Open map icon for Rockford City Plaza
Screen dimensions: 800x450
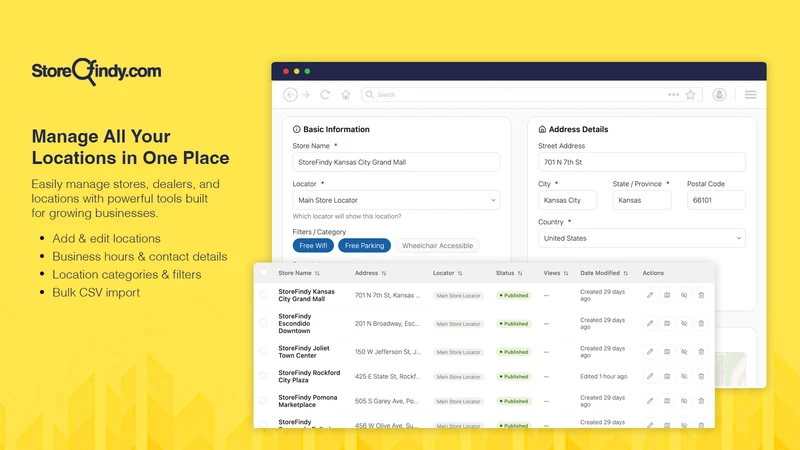667,377
